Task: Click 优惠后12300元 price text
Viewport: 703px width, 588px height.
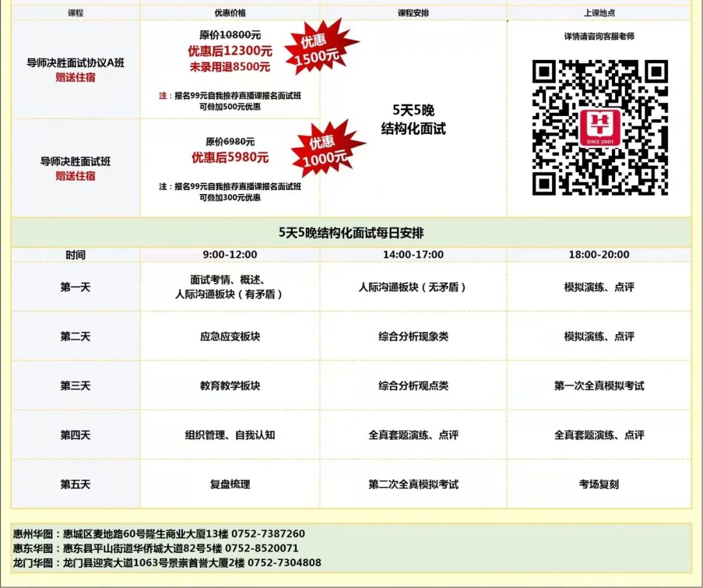Action: (230, 51)
